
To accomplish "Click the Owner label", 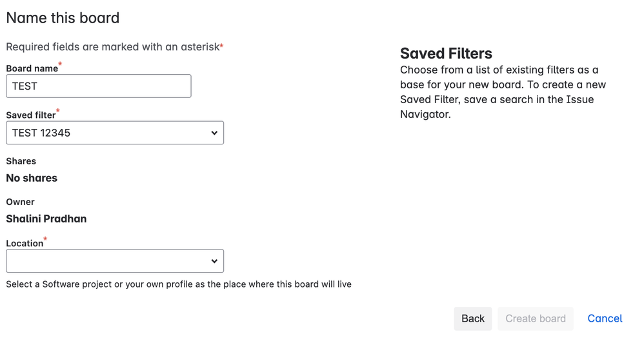I will [x=20, y=202].
